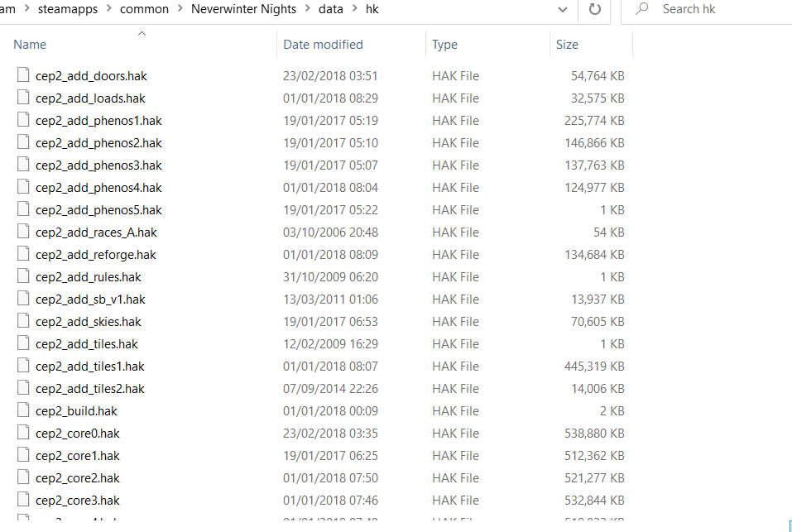Click the file icon of cep2_add_rules.hak

coord(23,276)
